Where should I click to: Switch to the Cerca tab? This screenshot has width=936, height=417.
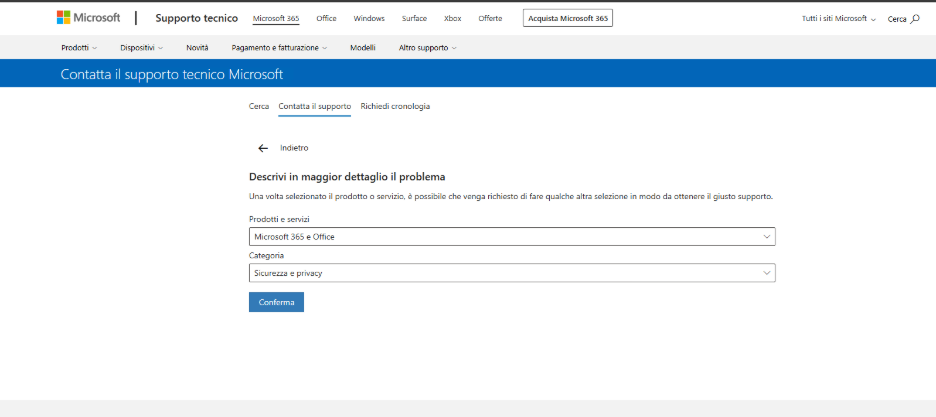258,106
